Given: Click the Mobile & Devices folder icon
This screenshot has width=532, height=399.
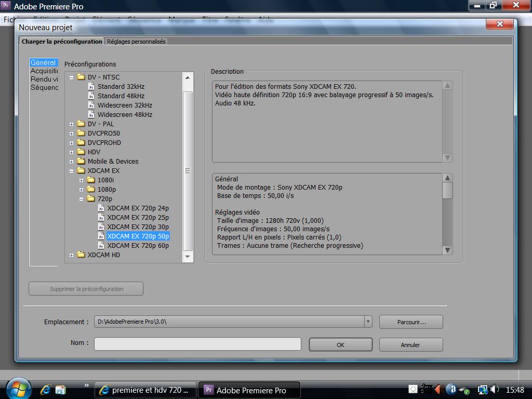Looking at the screenshot, I should tap(81, 161).
